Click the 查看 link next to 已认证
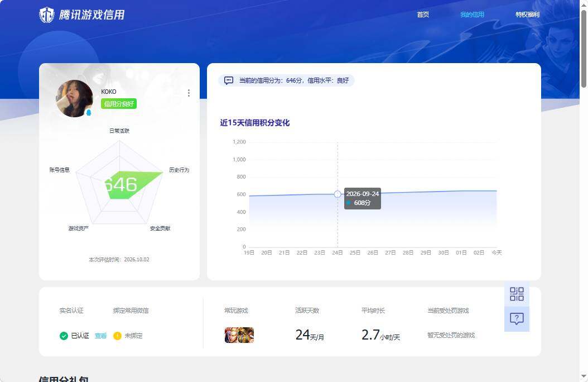 tap(100, 336)
